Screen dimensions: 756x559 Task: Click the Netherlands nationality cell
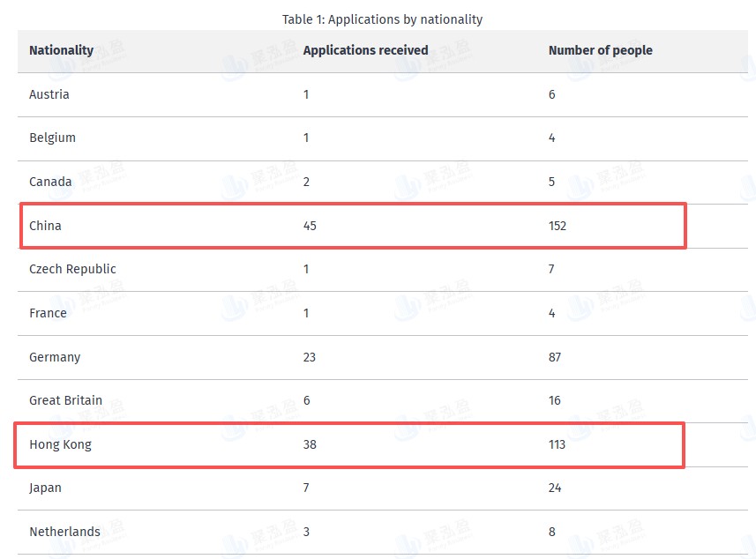[64, 532]
